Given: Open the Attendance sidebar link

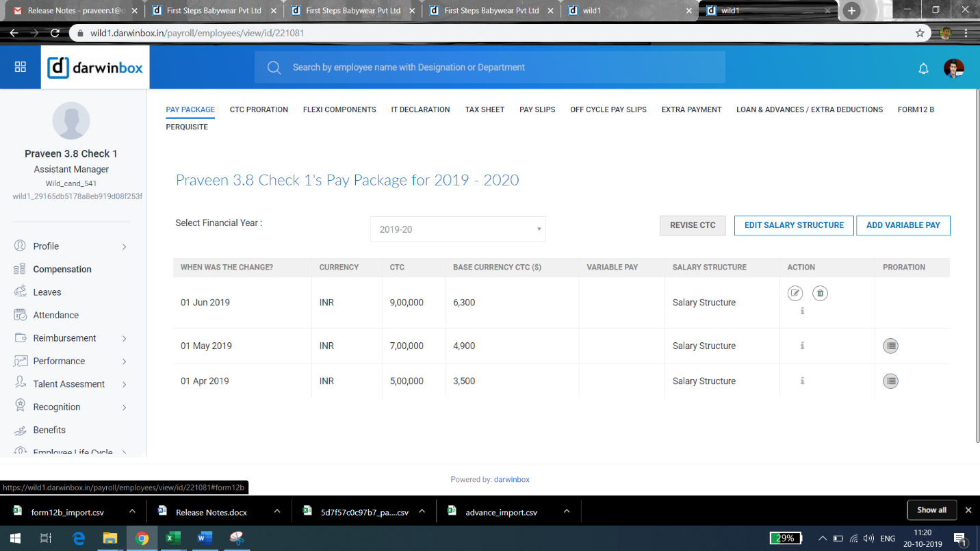Looking at the screenshot, I should click(56, 315).
